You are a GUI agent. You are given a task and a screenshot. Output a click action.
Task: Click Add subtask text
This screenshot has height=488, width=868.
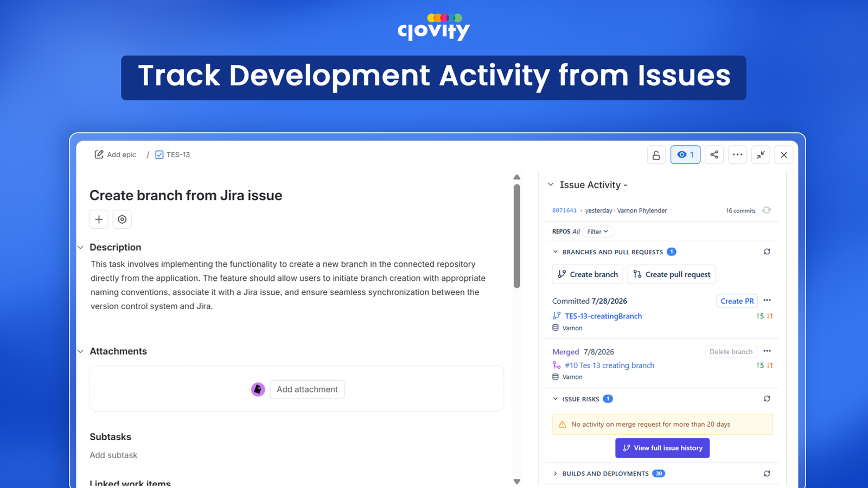pyautogui.click(x=113, y=455)
